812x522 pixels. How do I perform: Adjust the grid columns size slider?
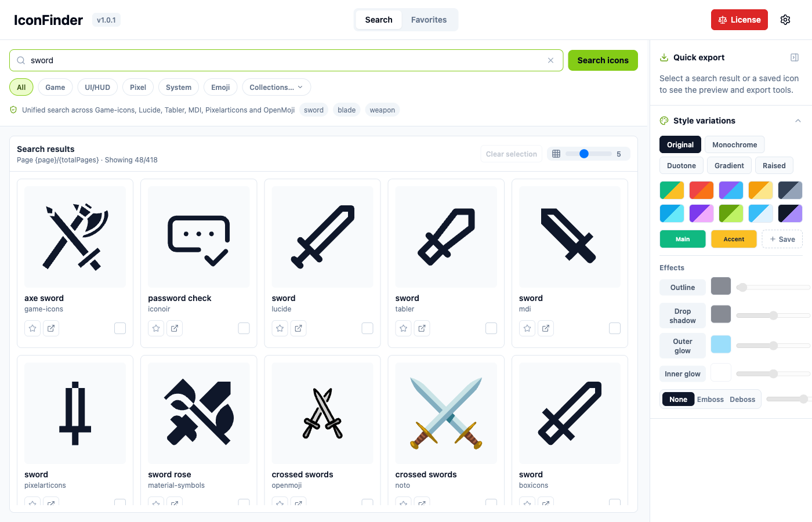(589, 154)
